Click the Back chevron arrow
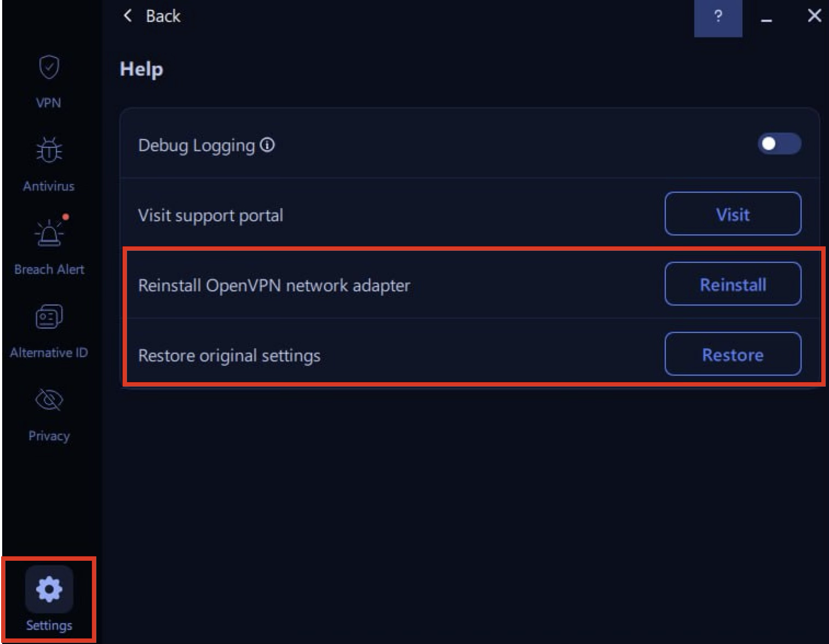 coord(126,16)
